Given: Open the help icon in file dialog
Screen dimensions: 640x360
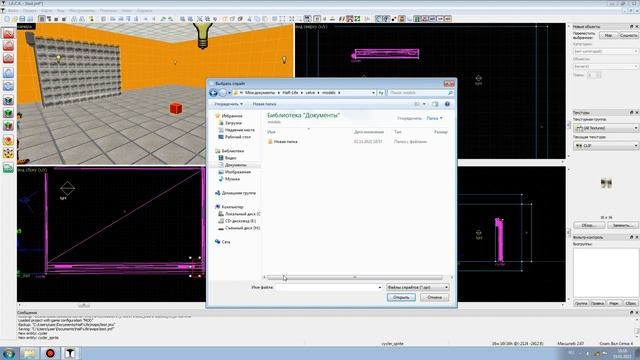Looking at the screenshot, I should tap(447, 104).
